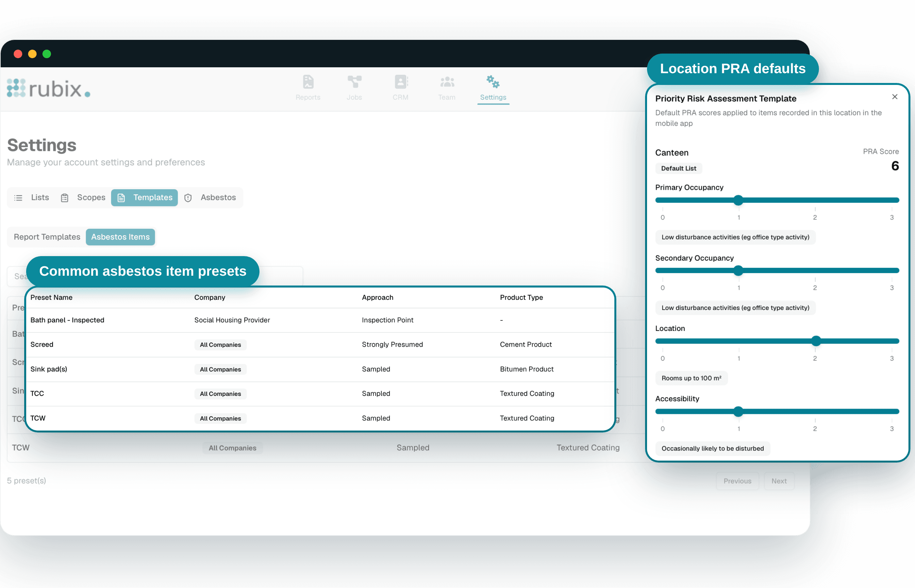915x588 pixels.
Task: Select the TCC preset name
Action: coord(37,393)
